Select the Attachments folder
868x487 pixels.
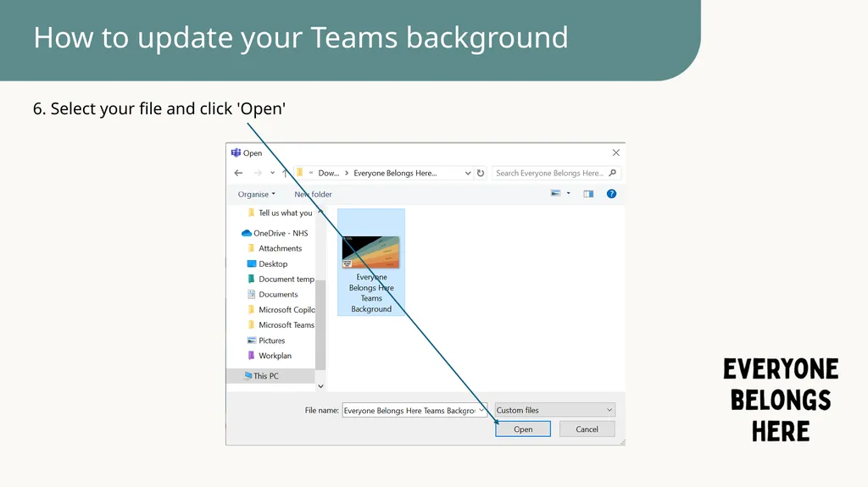click(275, 248)
